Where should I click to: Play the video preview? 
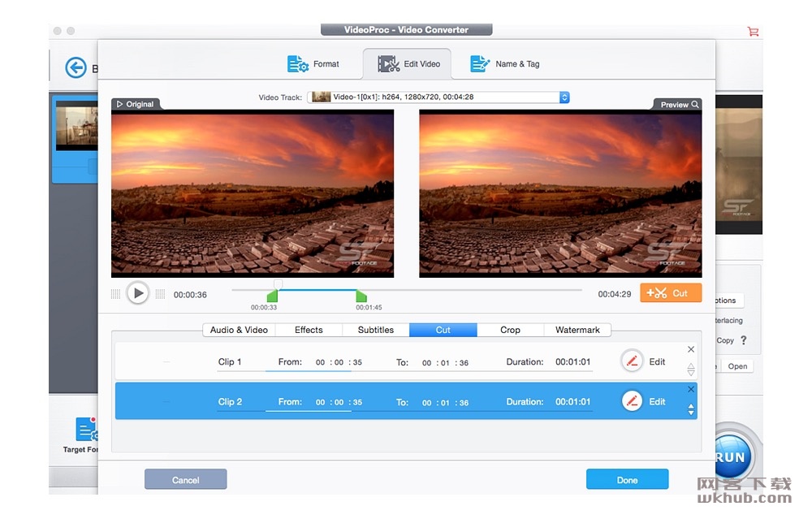(x=138, y=293)
